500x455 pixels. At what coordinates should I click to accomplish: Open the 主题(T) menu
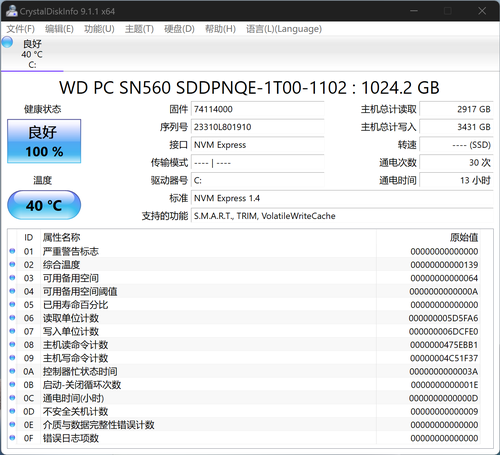[139, 29]
